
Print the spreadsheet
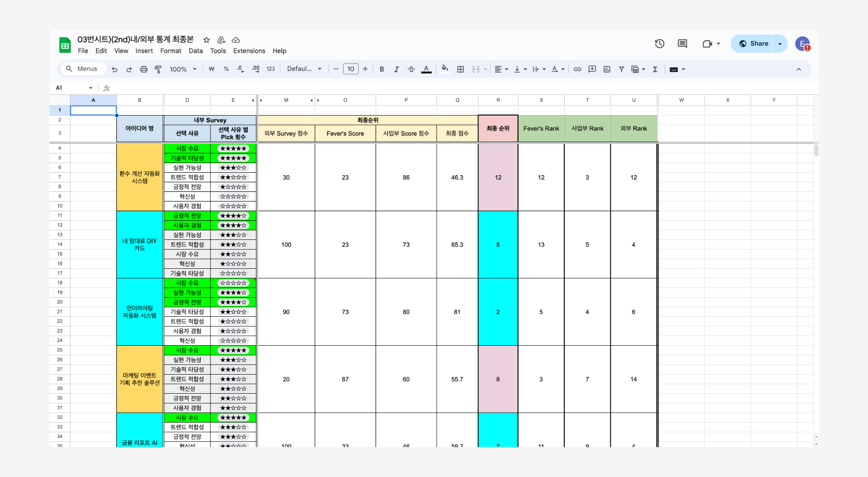144,69
